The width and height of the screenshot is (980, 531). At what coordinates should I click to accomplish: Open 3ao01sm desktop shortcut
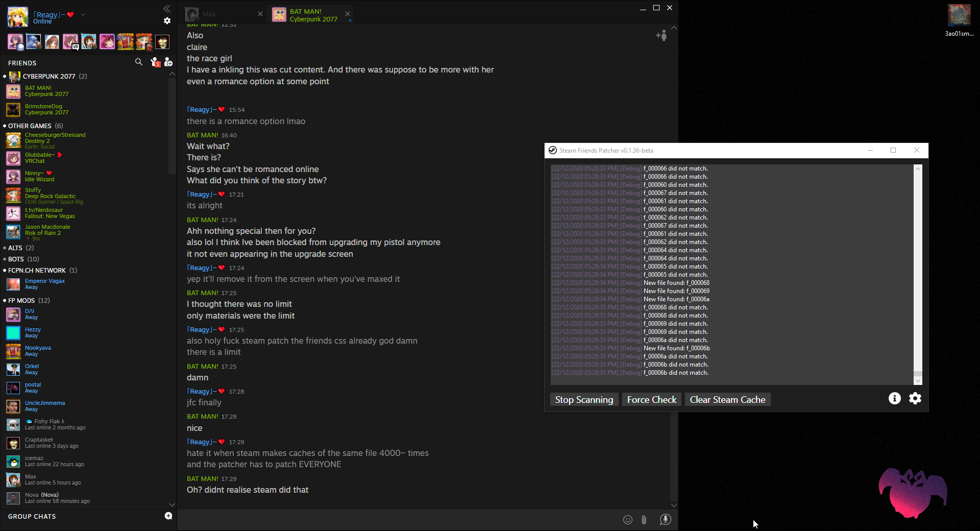(x=959, y=20)
